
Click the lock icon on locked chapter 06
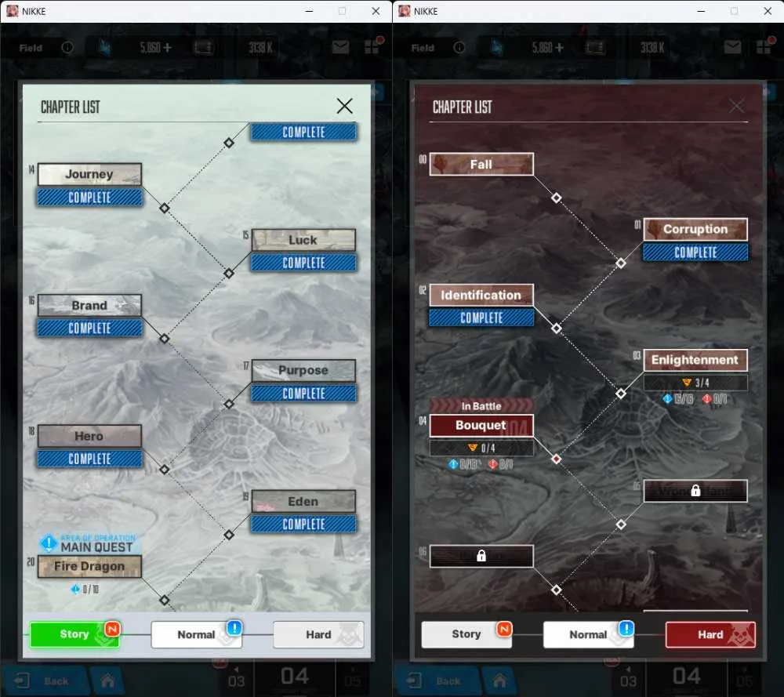pyautogui.click(x=481, y=556)
